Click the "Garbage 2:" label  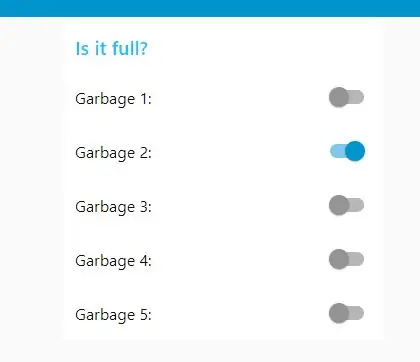click(x=113, y=153)
